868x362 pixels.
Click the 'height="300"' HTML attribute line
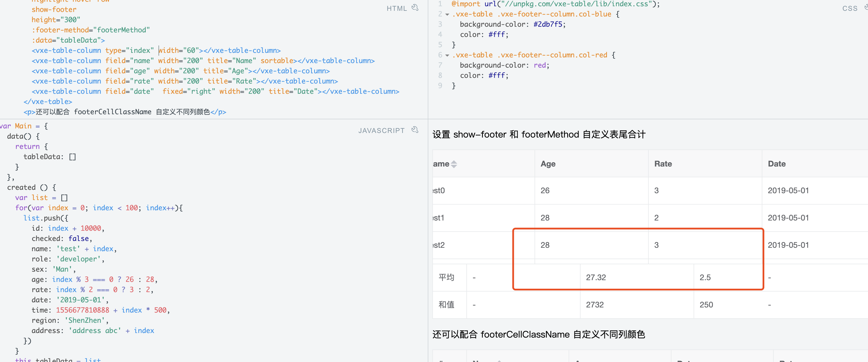click(x=56, y=20)
